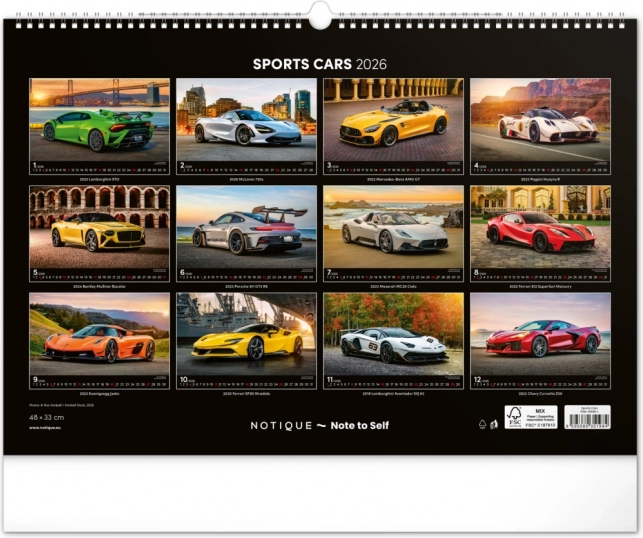643x538 pixels.
Task: Click the triangular recycling symbol icon
Action: (483, 424)
